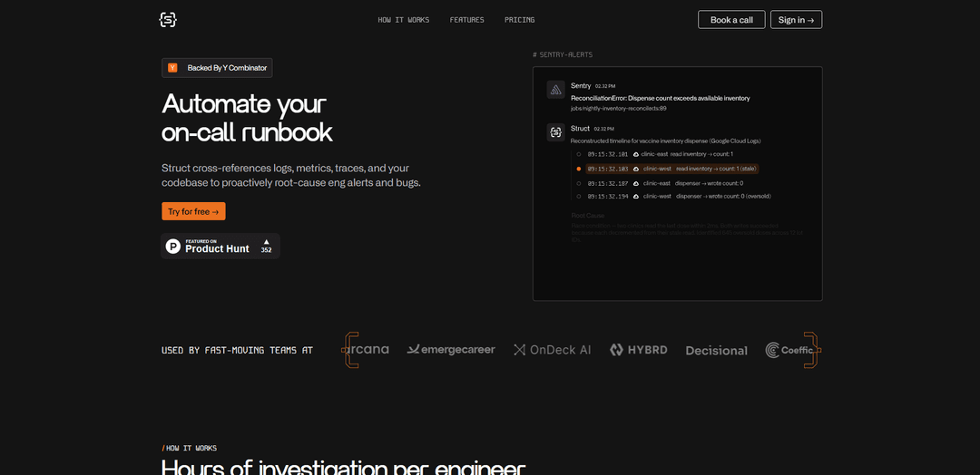
Task: Click the Product Hunt upvote triangle
Action: (266, 242)
